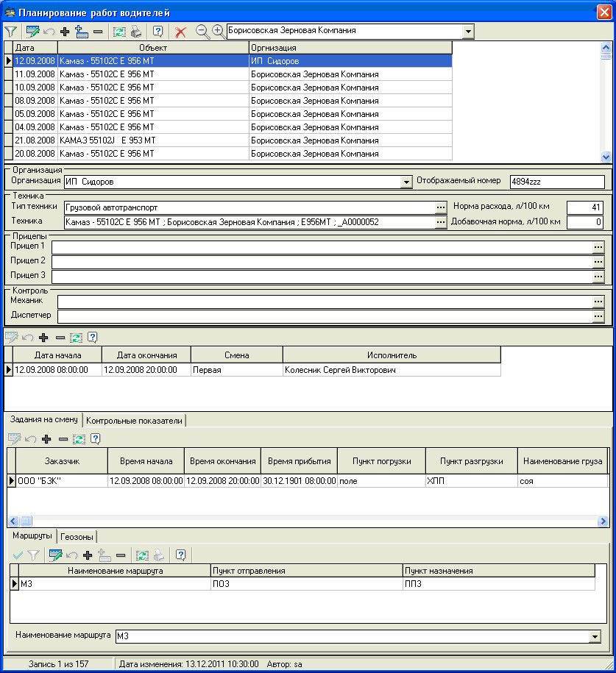Click the red X delete icon
The width and height of the screenshot is (616, 673).
click(x=180, y=32)
